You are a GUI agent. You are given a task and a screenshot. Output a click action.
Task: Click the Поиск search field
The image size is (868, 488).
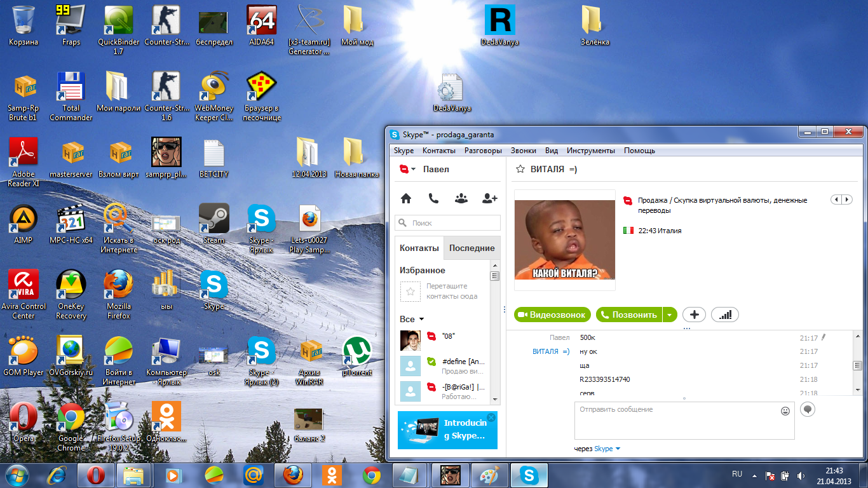pos(447,223)
